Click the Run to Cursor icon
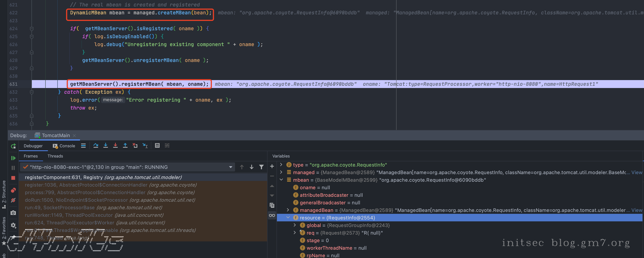 (x=145, y=146)
